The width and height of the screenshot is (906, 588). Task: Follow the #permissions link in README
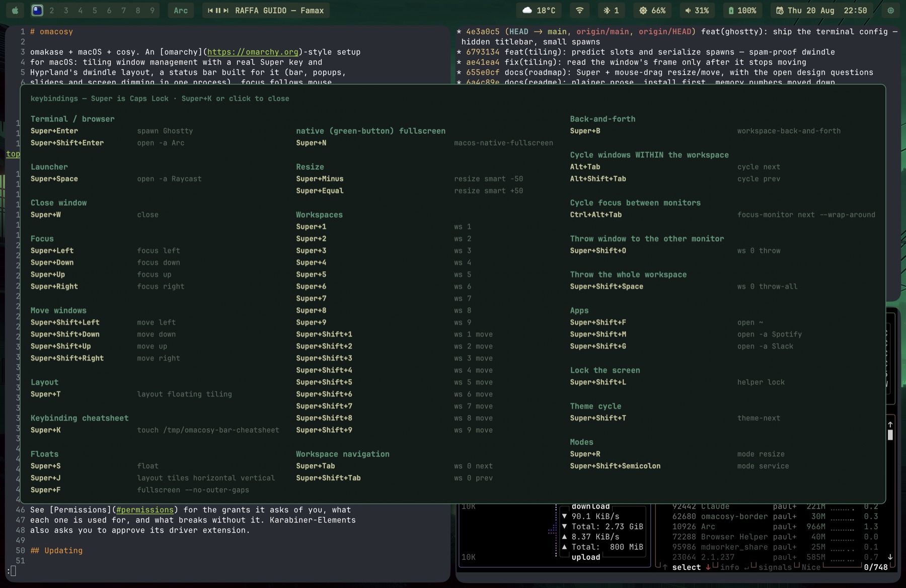(x=144, y=510)
